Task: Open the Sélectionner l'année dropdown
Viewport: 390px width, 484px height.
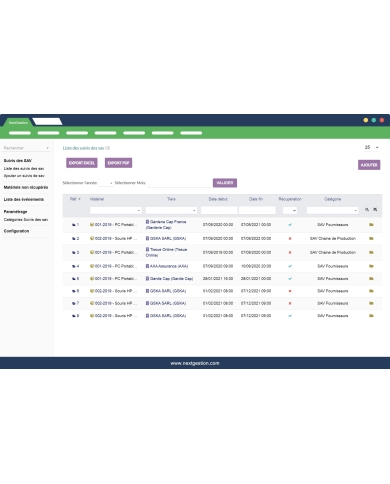Action: point(106,183)
